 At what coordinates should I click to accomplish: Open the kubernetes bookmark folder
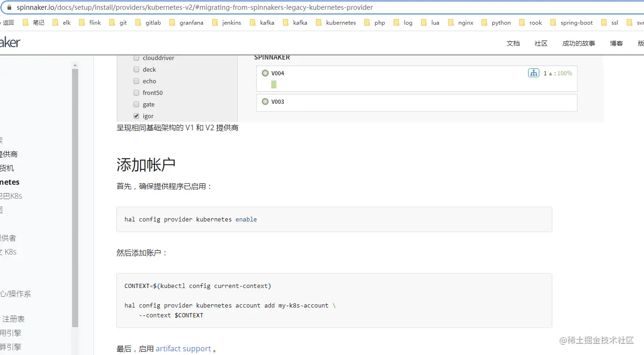[336, 22]
